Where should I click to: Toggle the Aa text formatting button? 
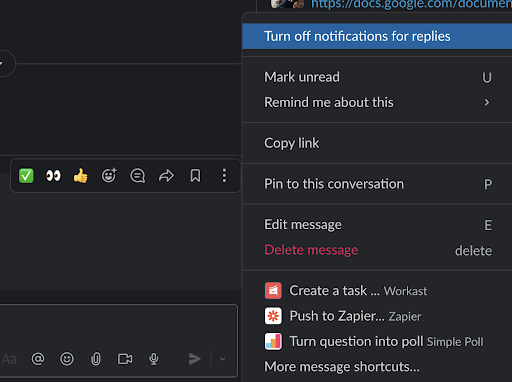9,359
